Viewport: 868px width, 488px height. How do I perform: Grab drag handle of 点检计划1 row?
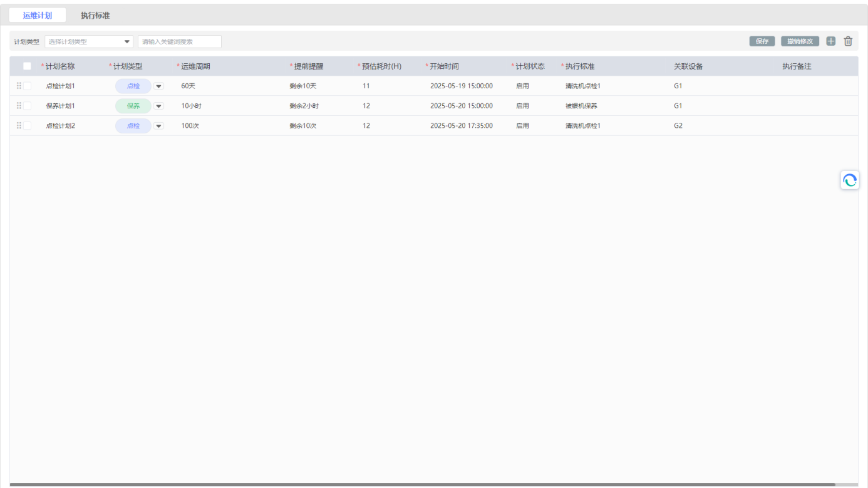[x=19, y=86]
